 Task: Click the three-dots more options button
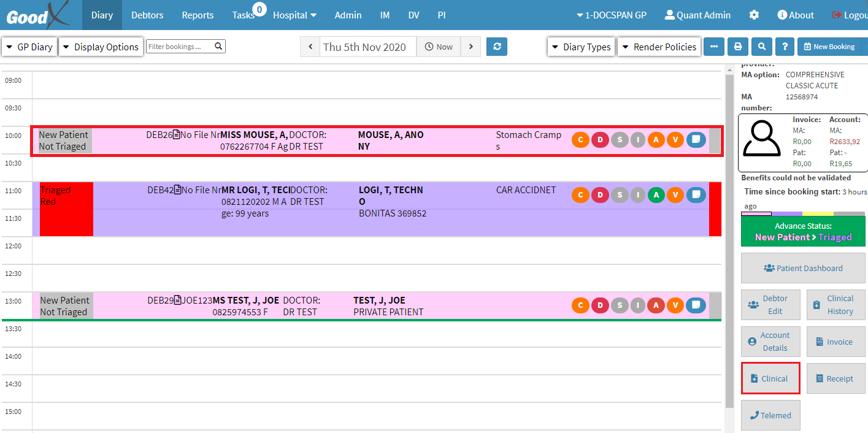[713, 47]
